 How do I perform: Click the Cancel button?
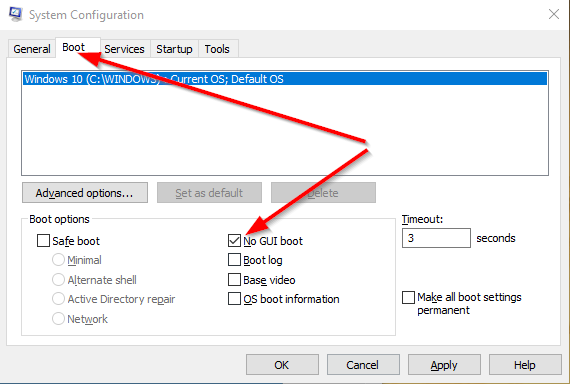(x=363, y=365)
